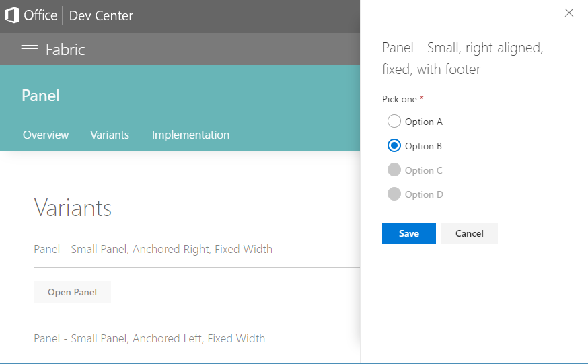Go to the Variants tab
This screenshot has height=364, width=588.
[x=110, y=135]
